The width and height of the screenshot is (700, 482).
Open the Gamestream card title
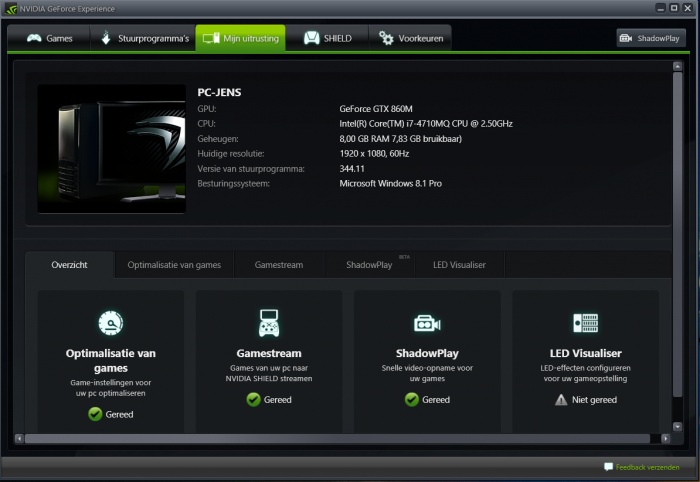(269, 353)
